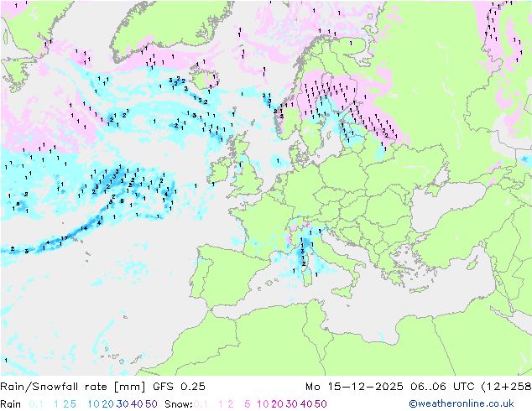The height and width of the screenshot is (411, 532).
Task: Select the Rain 30 legend value
Action: pyautogui.click(x=123, y=404)
